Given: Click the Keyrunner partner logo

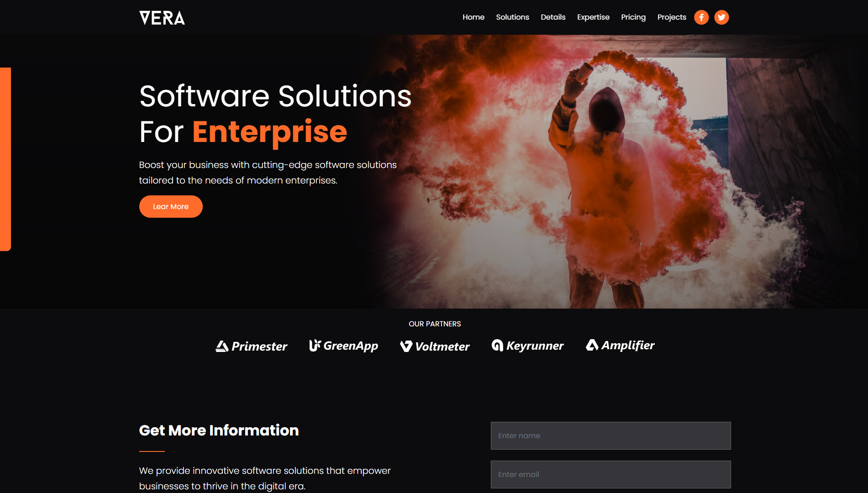Looking at the screenshot, I should 527,346.
